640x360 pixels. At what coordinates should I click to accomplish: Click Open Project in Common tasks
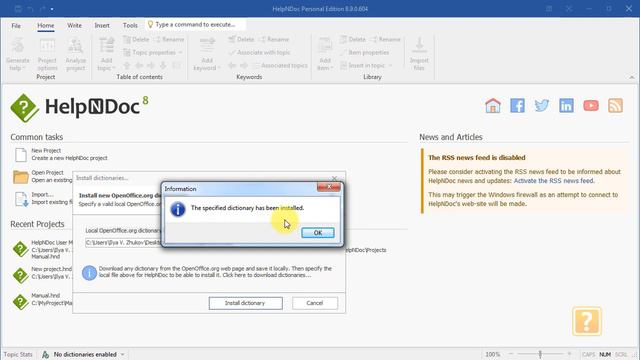(x=42, y=176)
